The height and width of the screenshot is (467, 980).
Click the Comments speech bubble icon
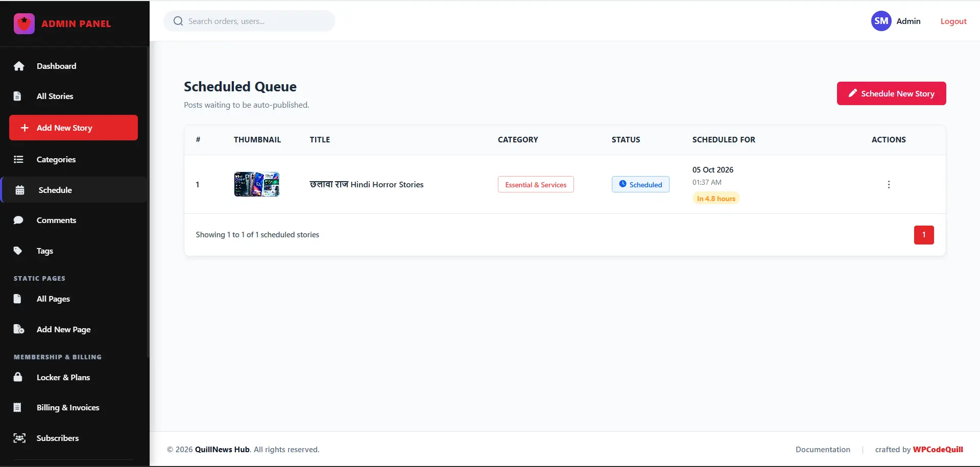tap(18, 220)
